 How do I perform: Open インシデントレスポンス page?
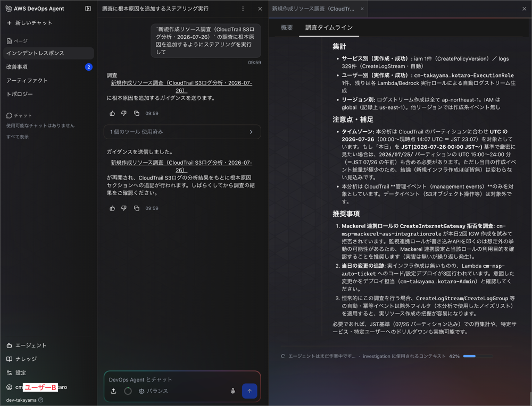(48, 53)
